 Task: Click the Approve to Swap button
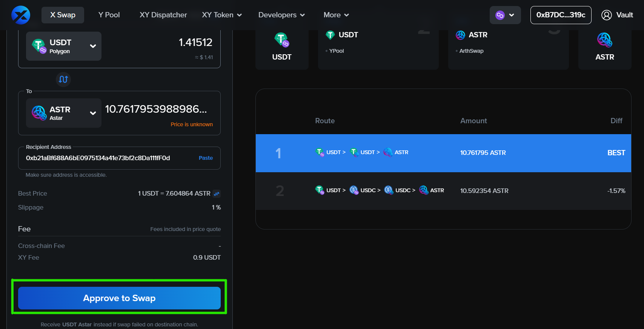tap(119, 298)
